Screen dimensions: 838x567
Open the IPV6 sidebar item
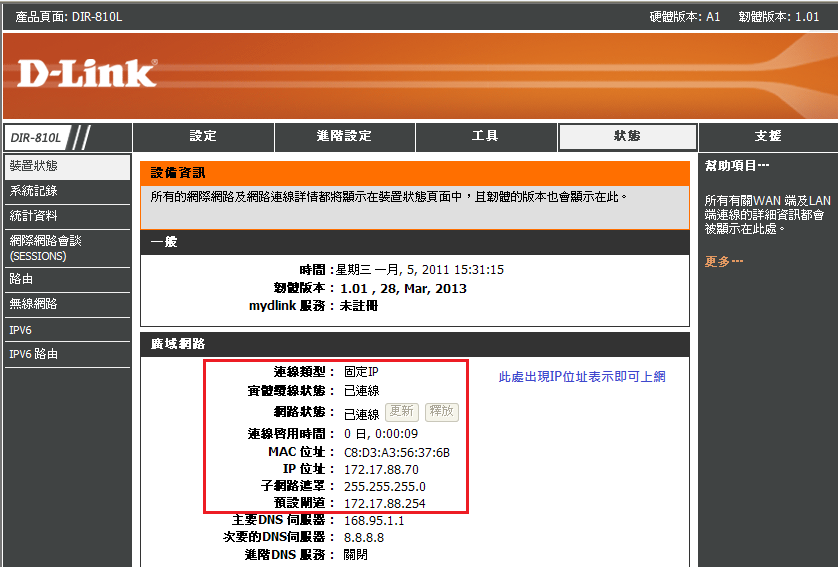[x=67, y=330]
